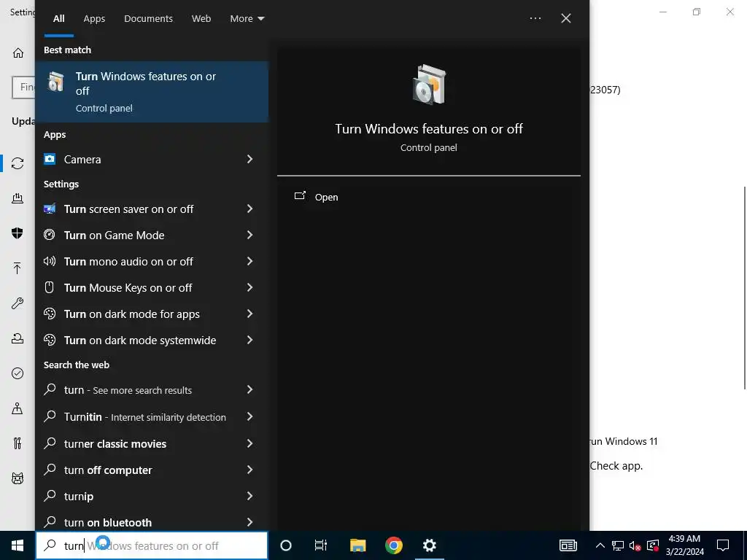Expand arrow for Turnitin web suggestion
Screen dimensions: 747x560
tap(249, 416)
